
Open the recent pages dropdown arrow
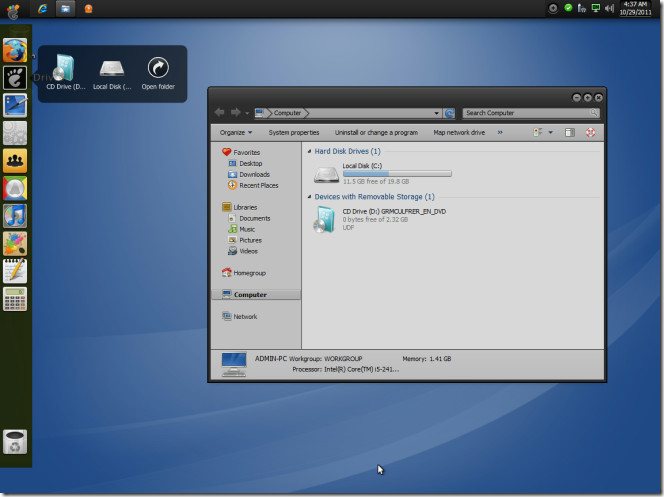pyautogui.click(x=247, y=113)
